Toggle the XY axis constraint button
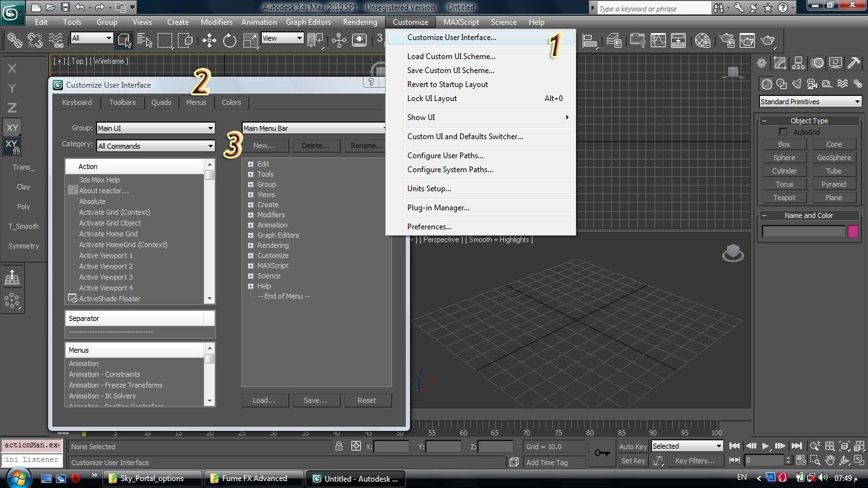The width and height of the screenshot is (868, 488). tap(12, 127)
